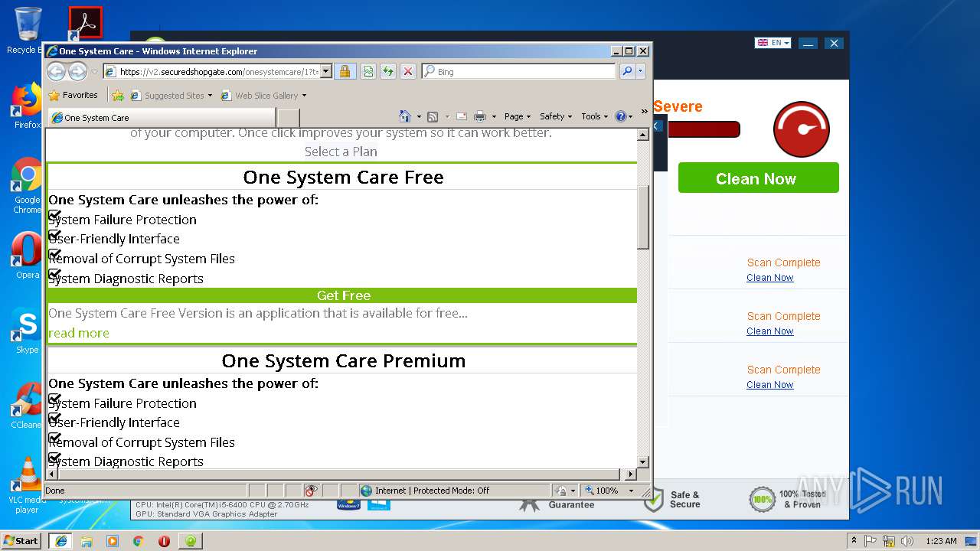This screenshot has height=551, width=980.
Task: Open the Safety menu
Action: point(556,116)
